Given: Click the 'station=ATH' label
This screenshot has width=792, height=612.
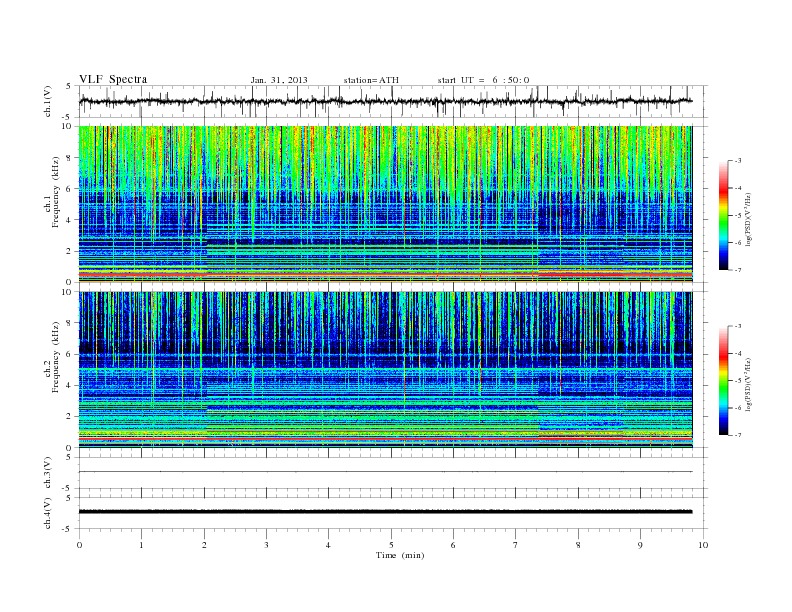Looking at the screenshot, I should [371, 80].
